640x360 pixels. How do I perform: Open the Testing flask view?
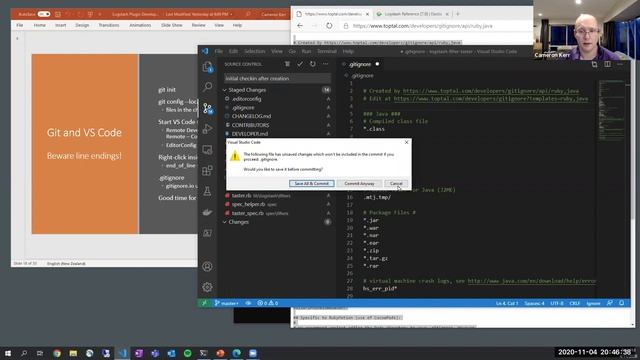(x=207, y=191)
